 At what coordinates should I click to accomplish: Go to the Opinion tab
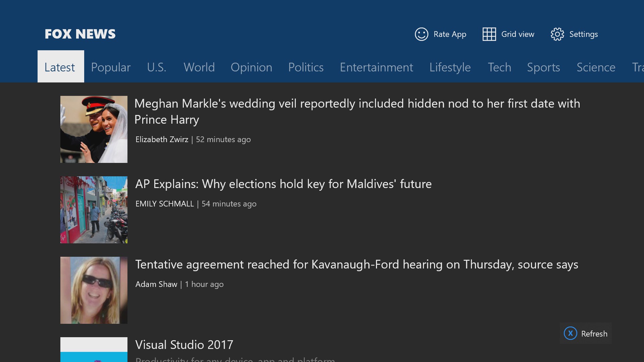(251, 67)
